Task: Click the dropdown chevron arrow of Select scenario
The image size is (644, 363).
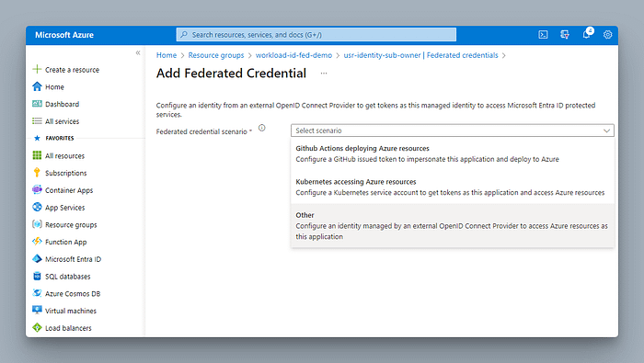Action: click(606, 130)
